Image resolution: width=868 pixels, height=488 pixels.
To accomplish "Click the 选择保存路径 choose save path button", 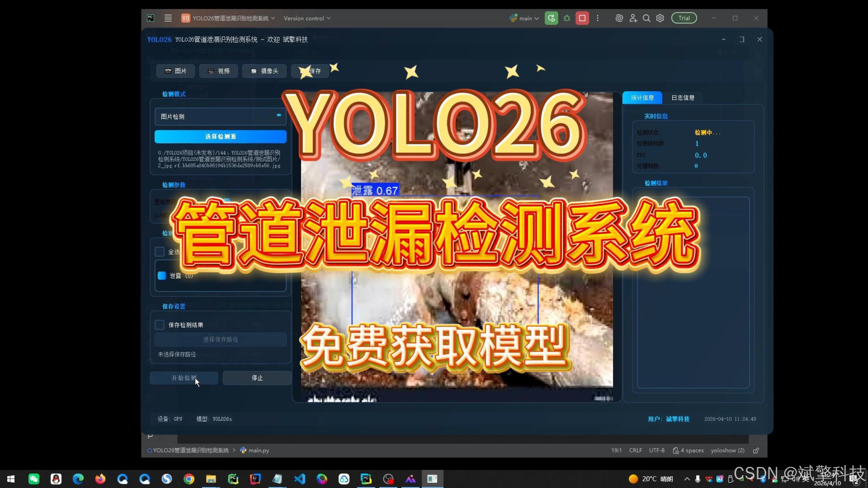I will (x=220, y=340).
